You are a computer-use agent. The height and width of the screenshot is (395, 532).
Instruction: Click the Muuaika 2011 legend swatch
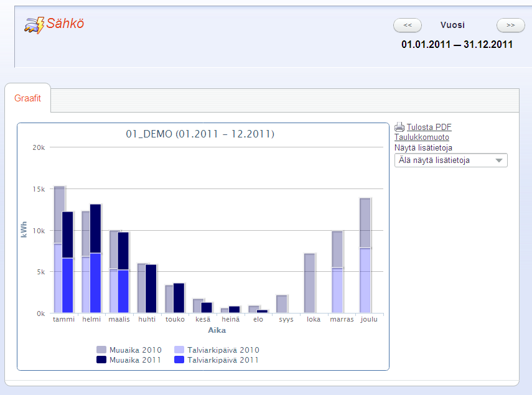(x=101, y=360)
